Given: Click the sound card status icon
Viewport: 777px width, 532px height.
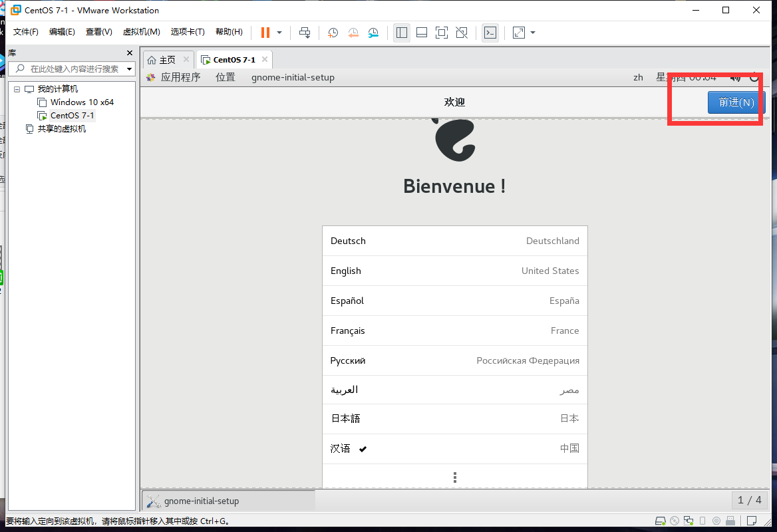Looking at the screenshot, I should 716,521.
